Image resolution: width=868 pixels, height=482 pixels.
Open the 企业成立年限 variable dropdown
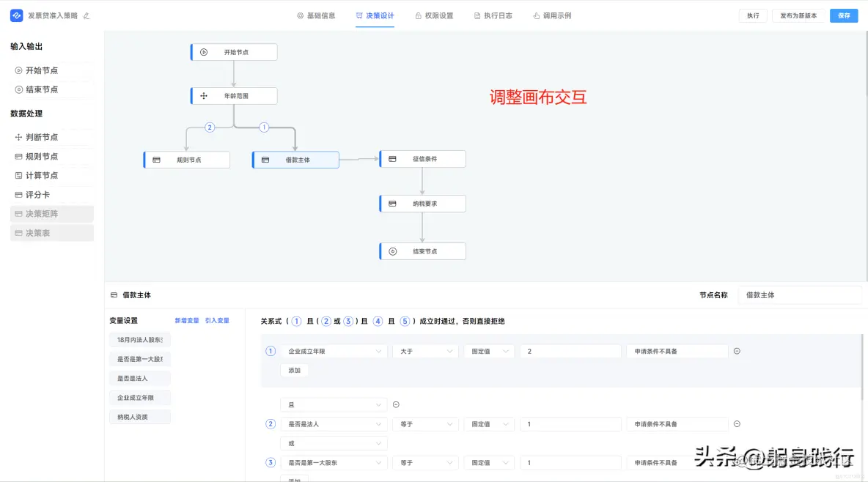pos(334,351)
